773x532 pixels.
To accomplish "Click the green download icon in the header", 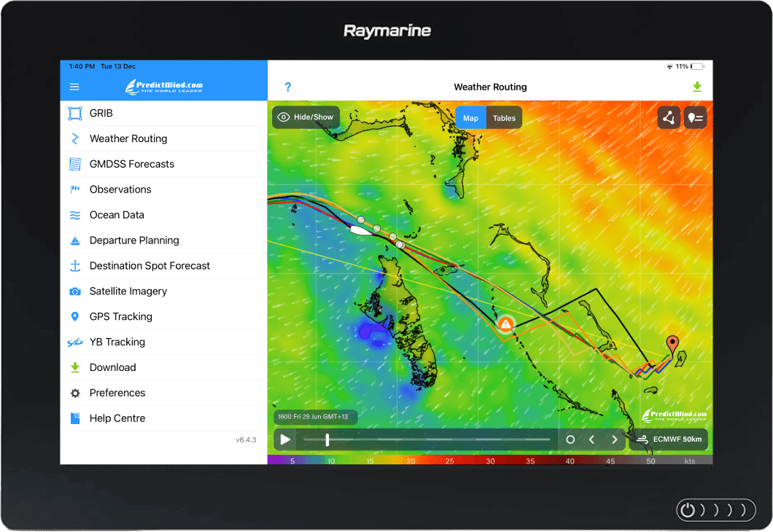I will pyautogui.click(x=696, y=86).
